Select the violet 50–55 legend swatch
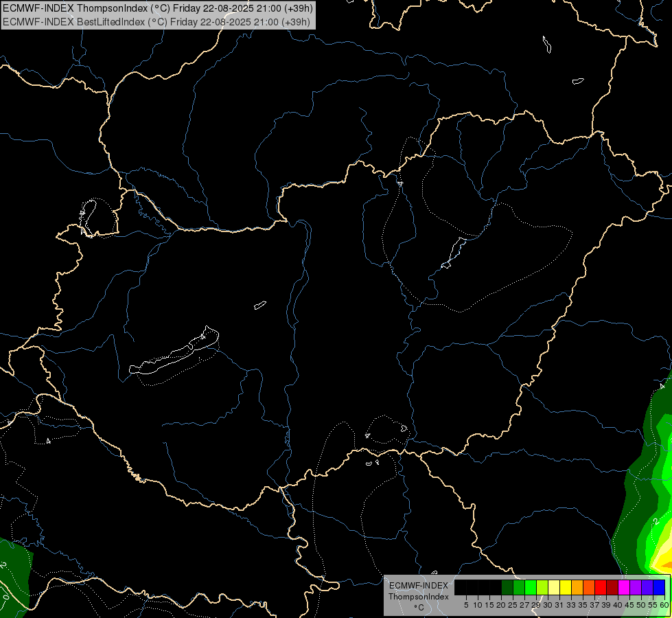This screenshot has width=672, height=618. tap(647, 587)
